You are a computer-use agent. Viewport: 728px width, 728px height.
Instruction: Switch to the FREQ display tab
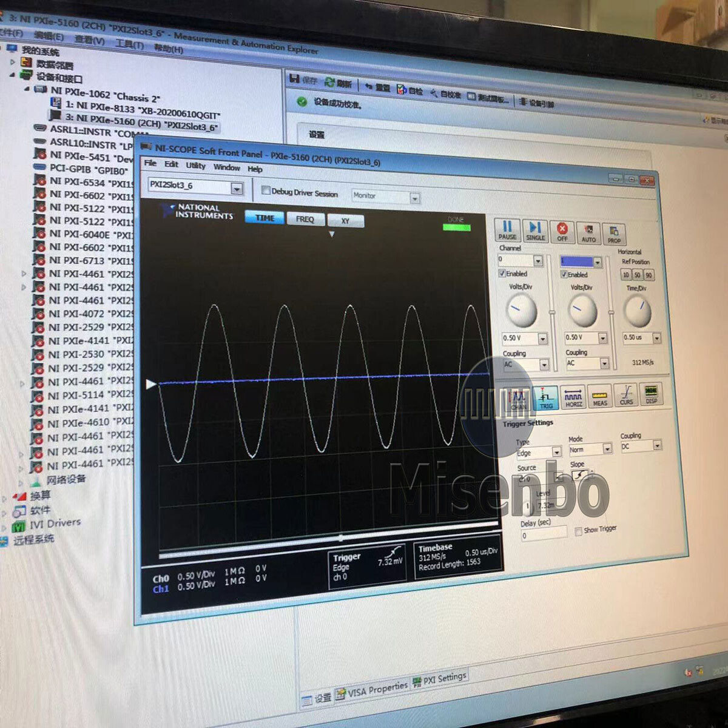point(305,219)
